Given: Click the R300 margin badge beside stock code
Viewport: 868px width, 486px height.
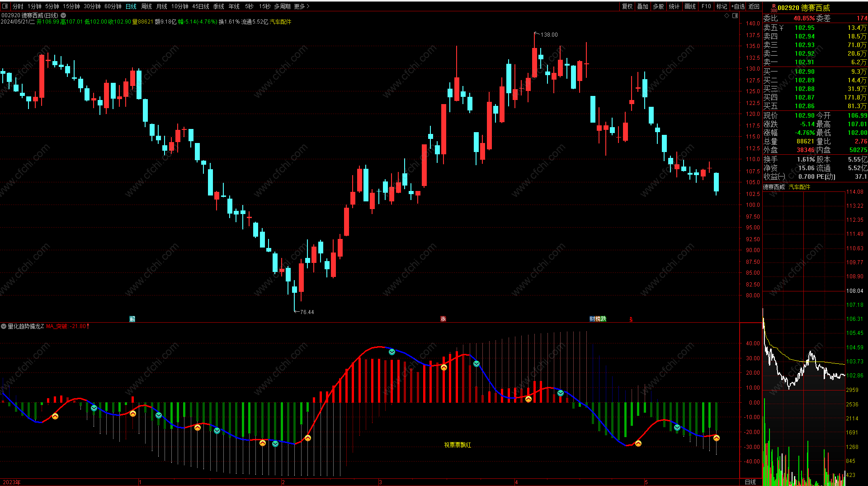Looking at the screenshot, I should click(774, 8).
